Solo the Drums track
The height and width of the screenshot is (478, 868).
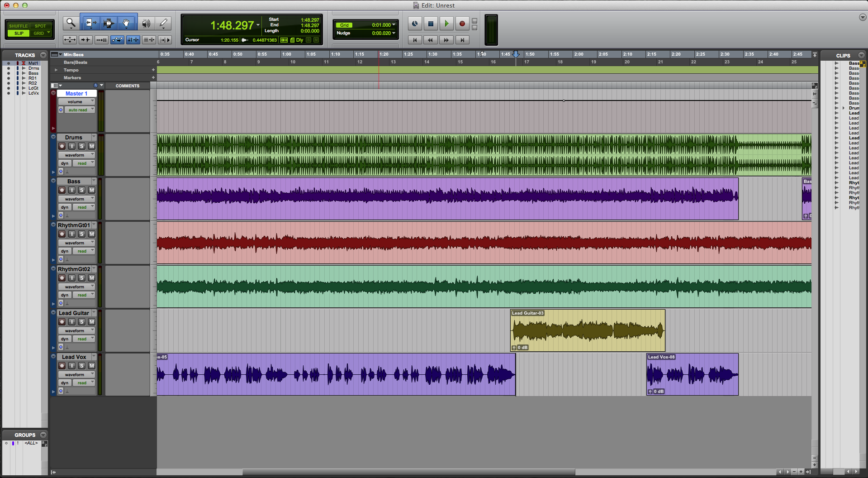tap(81, 146)
